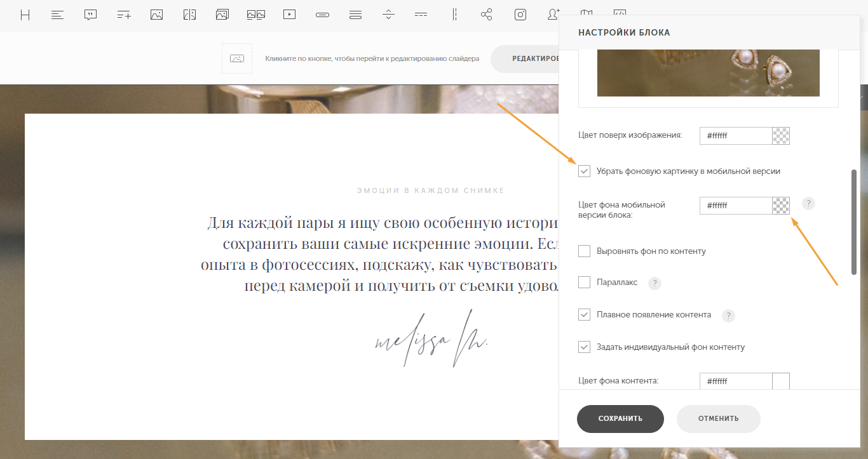Image resolution: width=868 pixels, height=459 pixels.
Task: Click the quote block icon
Action: click(91, 15)
